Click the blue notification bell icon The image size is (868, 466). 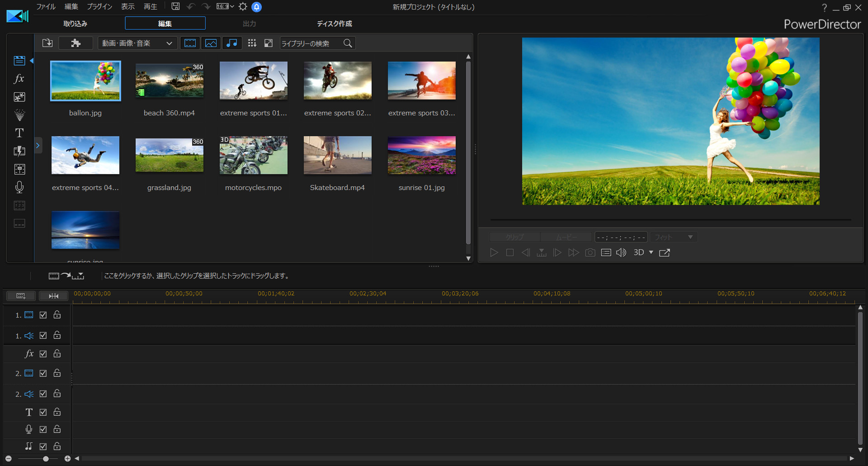(256, 7)
